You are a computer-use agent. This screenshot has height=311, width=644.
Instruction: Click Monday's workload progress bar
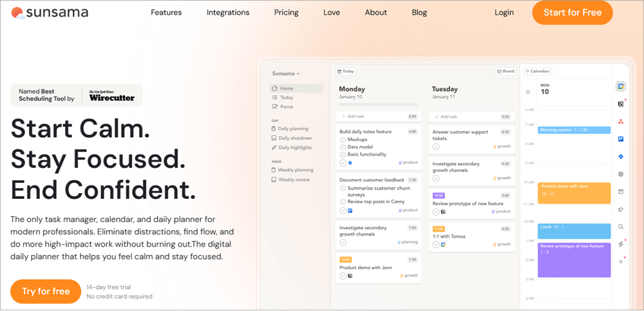(x=379, y=104)
